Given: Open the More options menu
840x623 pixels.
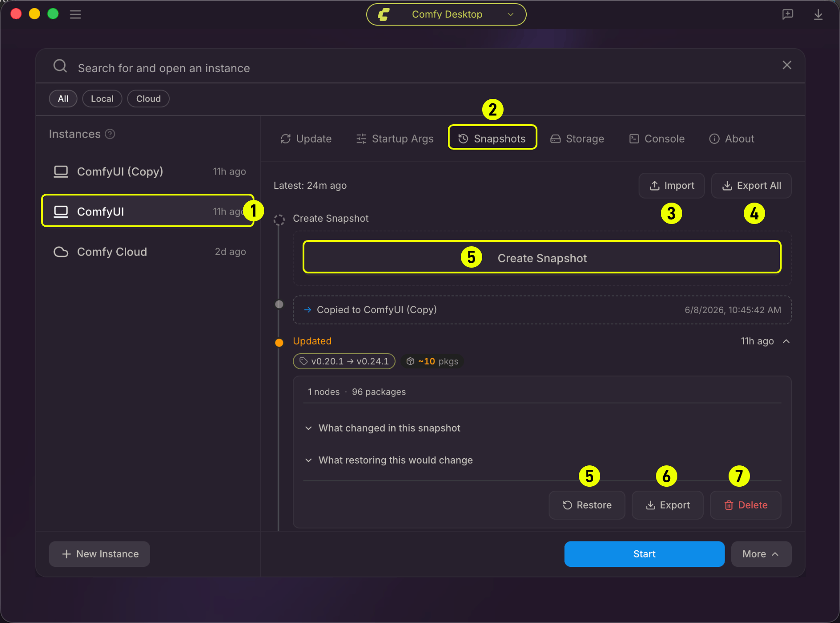Looking at the screenshot, I should point(761,554).
